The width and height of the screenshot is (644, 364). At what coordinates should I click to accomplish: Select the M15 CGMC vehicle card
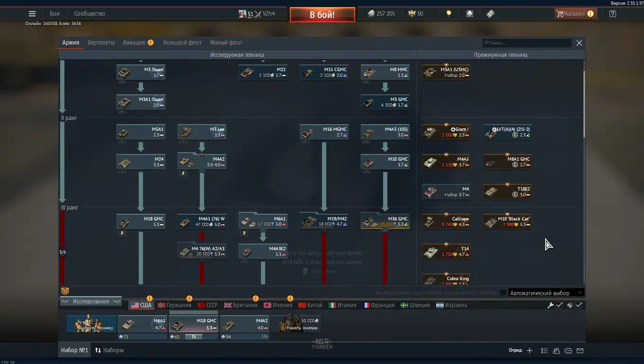(324, 73)
